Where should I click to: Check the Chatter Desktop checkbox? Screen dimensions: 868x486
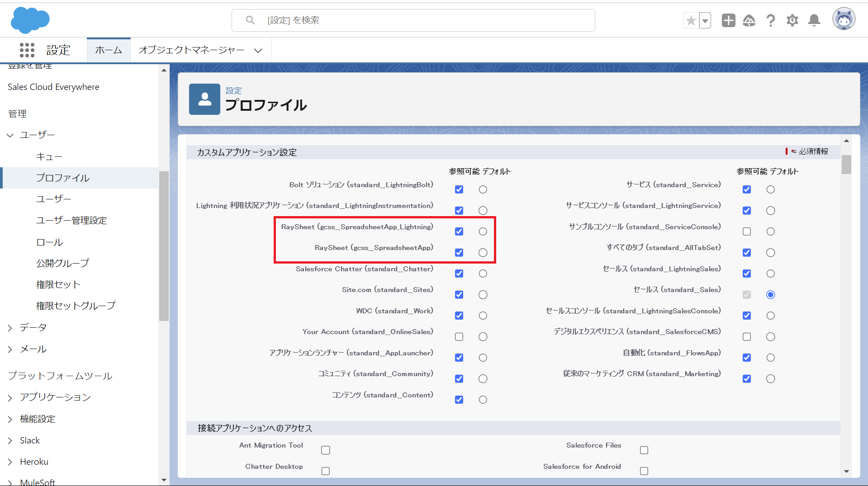pos(326,471)
